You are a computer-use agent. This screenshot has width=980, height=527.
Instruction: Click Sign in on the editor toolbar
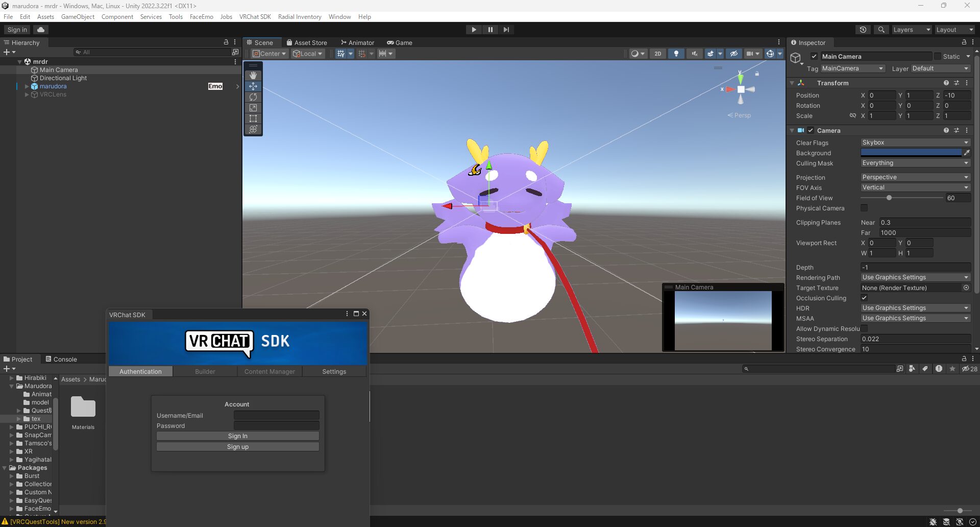(16, 29)
